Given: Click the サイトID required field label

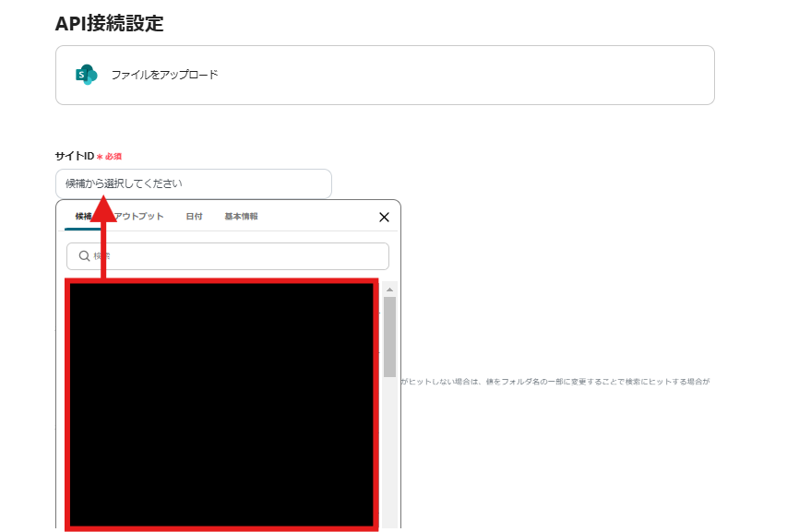Looking at the screenshot, I should 89,156.
